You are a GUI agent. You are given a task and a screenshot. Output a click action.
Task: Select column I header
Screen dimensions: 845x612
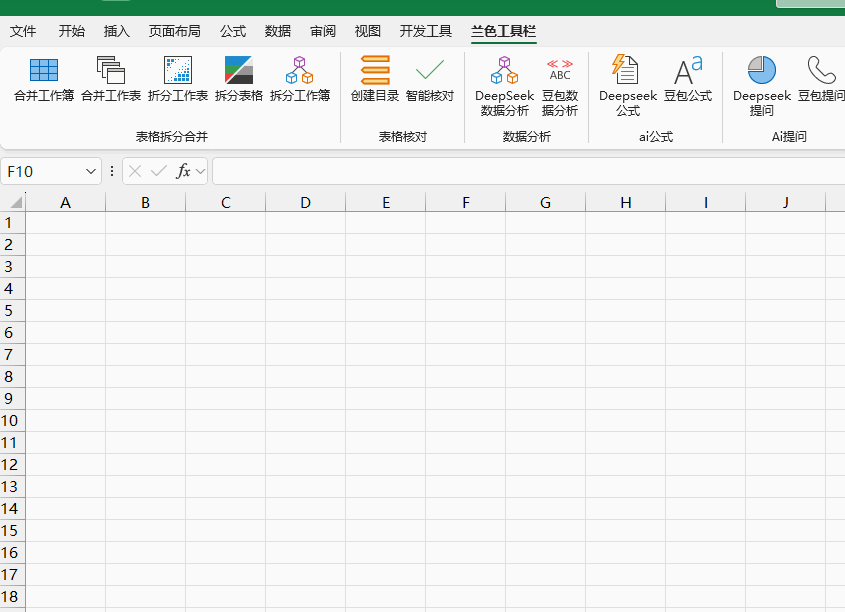705,203
